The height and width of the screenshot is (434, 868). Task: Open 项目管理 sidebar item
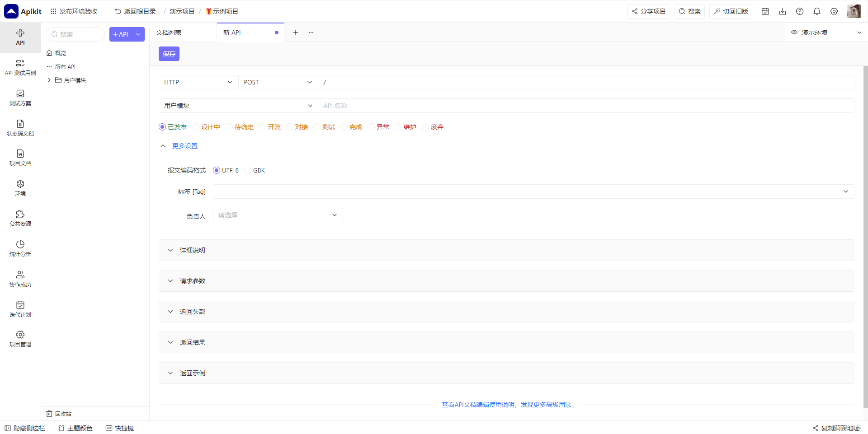tap(20, 339)
